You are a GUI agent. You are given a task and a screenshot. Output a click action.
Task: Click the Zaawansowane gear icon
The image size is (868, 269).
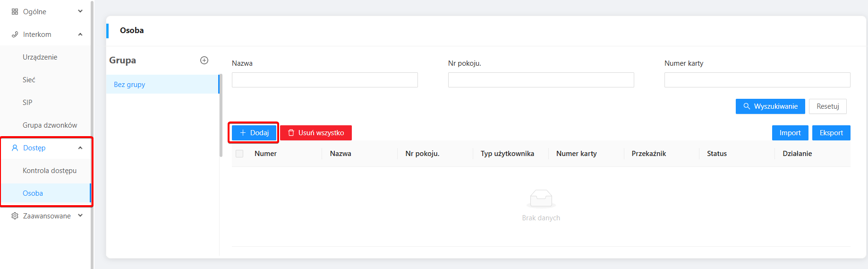15,216
